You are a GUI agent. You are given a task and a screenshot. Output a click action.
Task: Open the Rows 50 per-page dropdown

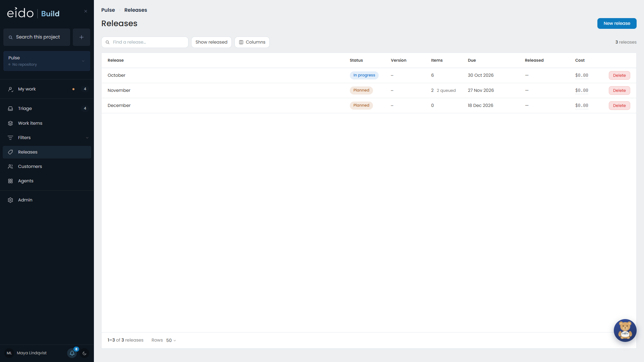(x=171, y=340)
